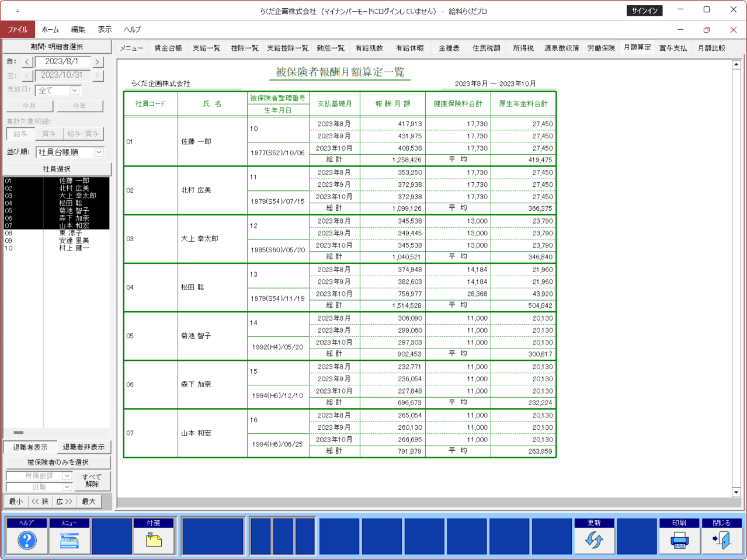Switch to the 月額比較 tab
Viewport: 747px width, 560px height.
coord(712,48)
